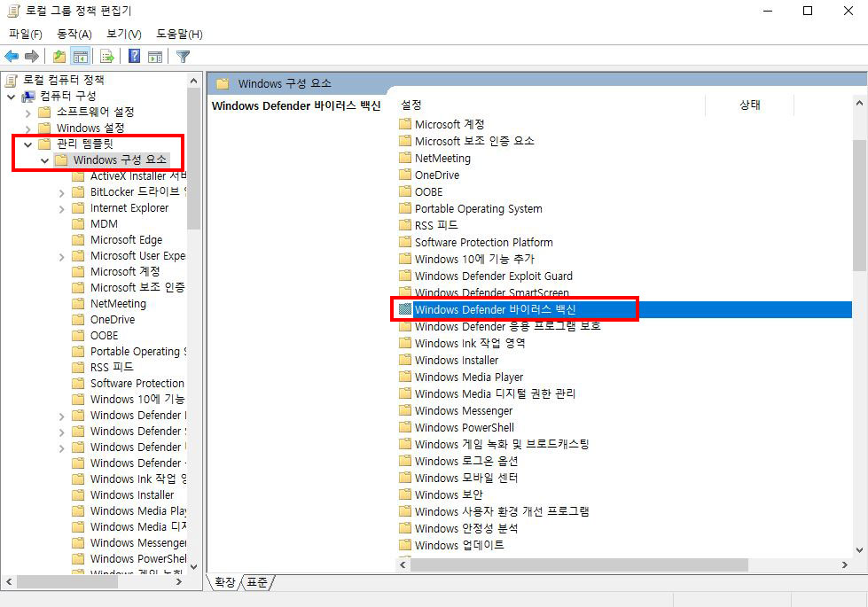Collapse the 컴퓨터 구성 tree node

pyautogui.click(x=11, y=97)
